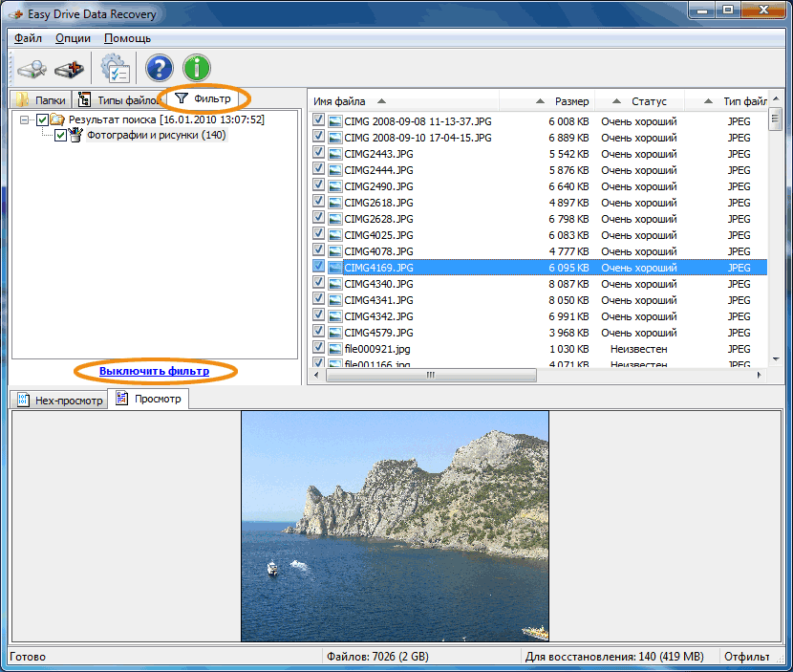The image size is (793, 672).
Task: Select the file name CIMG4340.JPG
Action: (x=378, y=284)
